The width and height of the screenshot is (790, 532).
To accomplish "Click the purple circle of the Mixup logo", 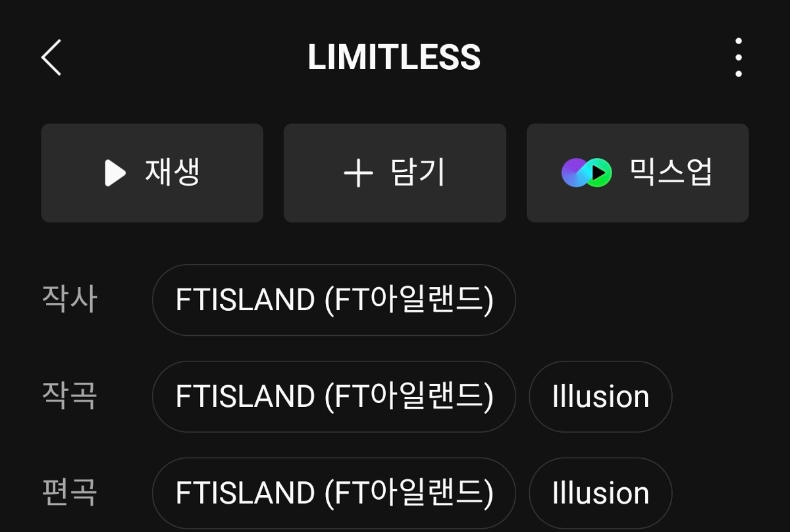I will click(573, 173).
